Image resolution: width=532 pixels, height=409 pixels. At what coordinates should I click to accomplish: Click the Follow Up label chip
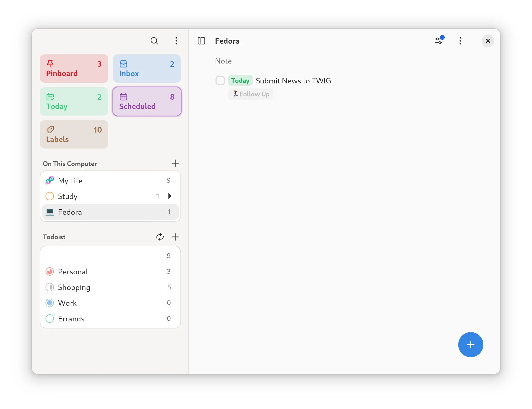(x=251, y=94)
